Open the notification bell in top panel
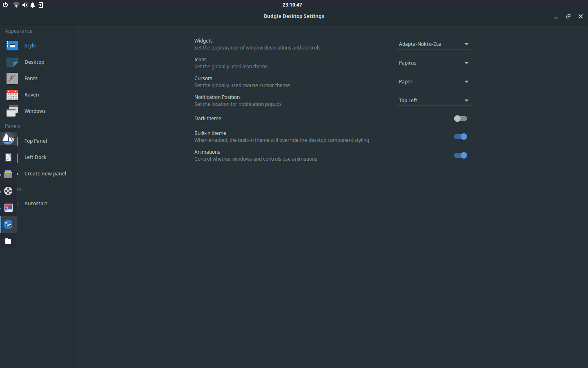The width and height of the screenshot is (588, 368). (33, 5)
